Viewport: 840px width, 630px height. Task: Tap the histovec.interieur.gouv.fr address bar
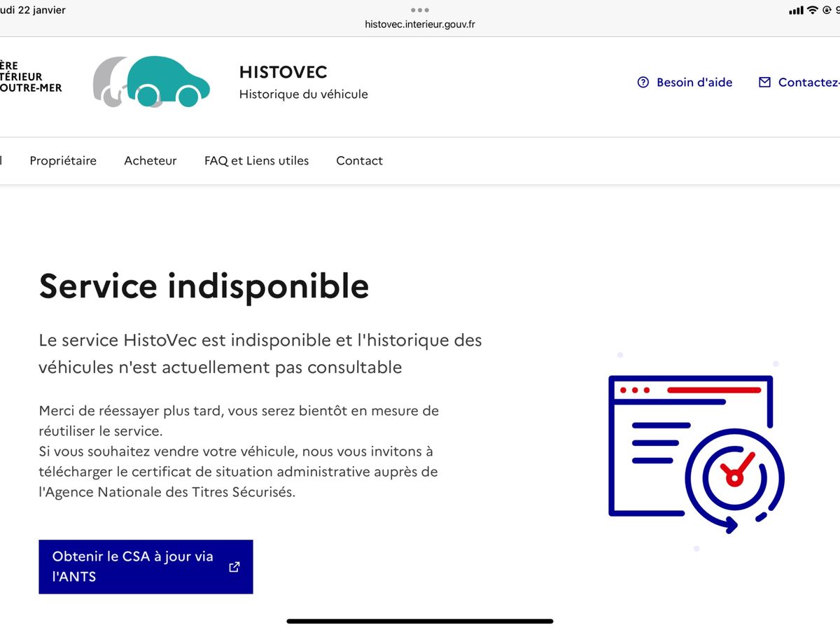[420, 24]
